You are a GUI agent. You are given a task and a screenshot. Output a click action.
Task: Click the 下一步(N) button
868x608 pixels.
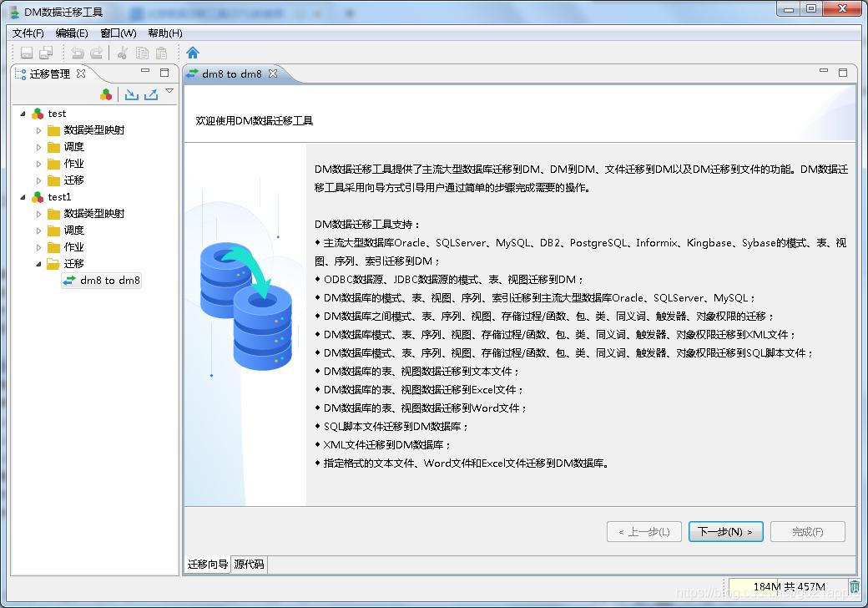pyautogui.click(x=725, y=531)
